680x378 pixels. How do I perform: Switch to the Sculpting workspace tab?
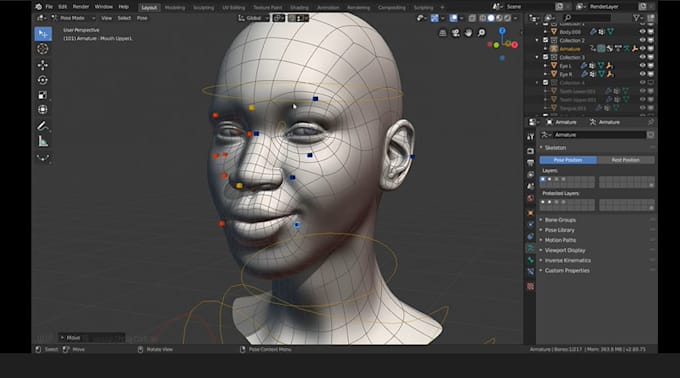tap(203, 7)
